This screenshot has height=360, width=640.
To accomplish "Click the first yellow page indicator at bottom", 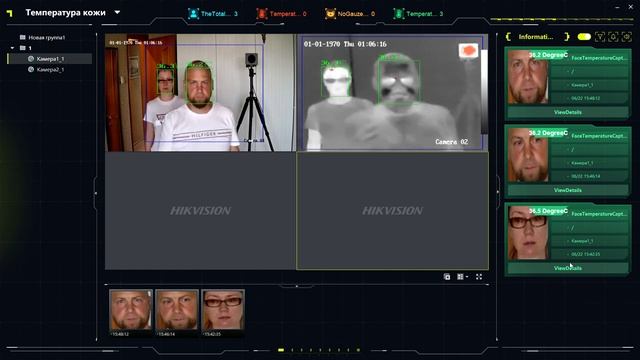I will (281, 350).
